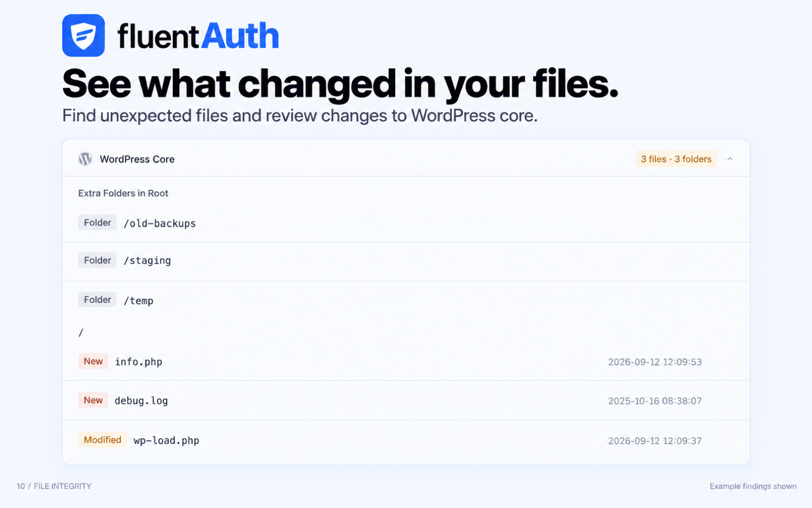The image size is (812, 508).
Task: Click timestamp 2025-10-16 08:38:07
Action: pos(655,401)
